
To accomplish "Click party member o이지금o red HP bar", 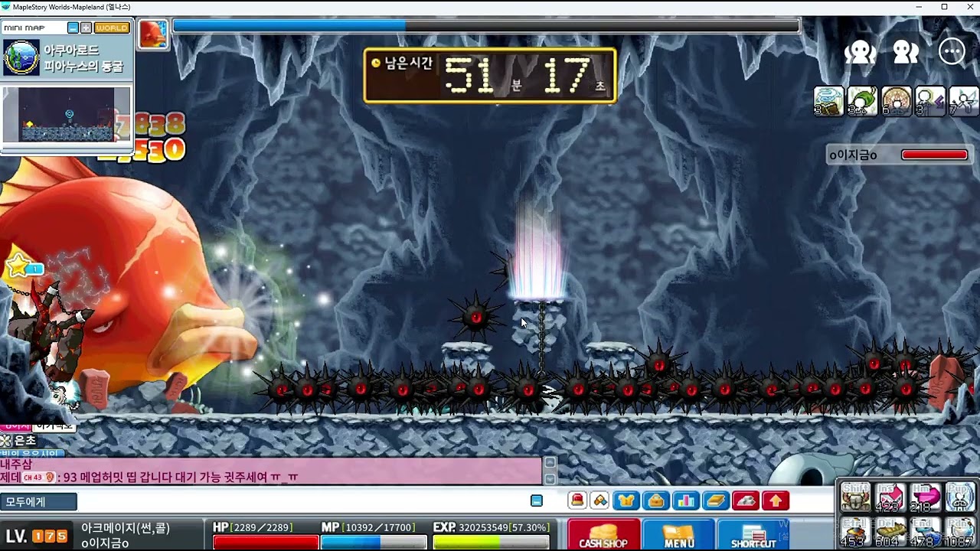I will pos(934,155).
